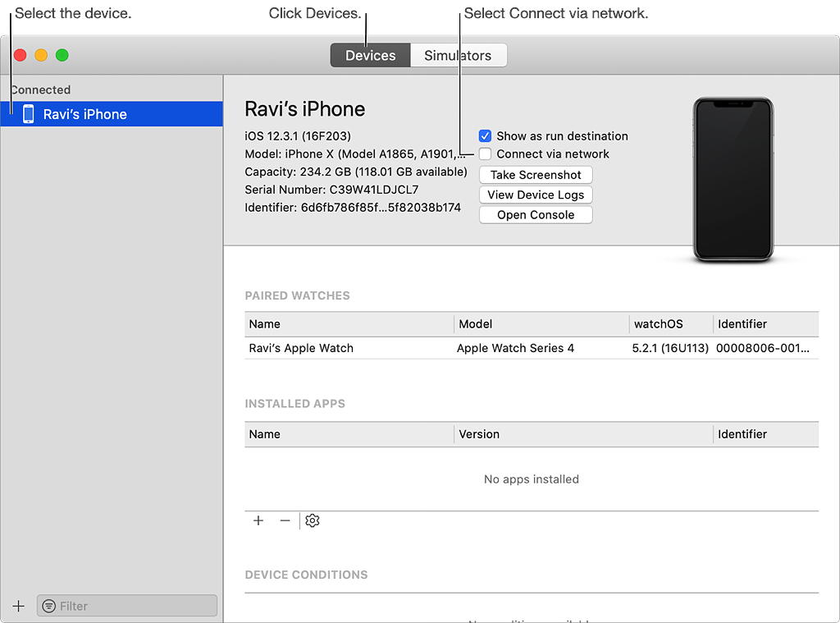Viewport: 840px width, 623px height.
Task: Click the Serial Number C39W41LDJCL7 text
Action: (x=331, y=190)
